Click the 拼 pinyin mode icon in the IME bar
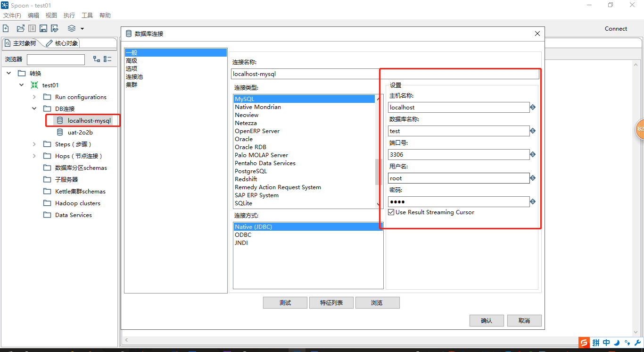 point(596,343)
